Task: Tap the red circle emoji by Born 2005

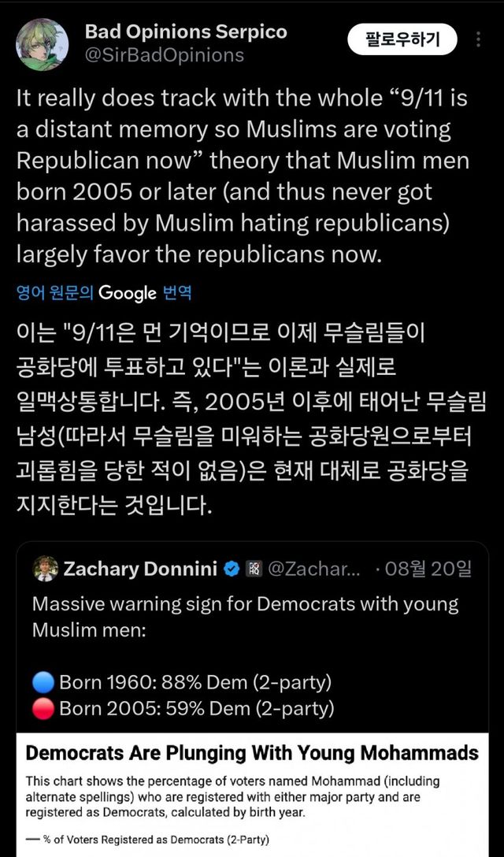Action: tap(44, 709)
